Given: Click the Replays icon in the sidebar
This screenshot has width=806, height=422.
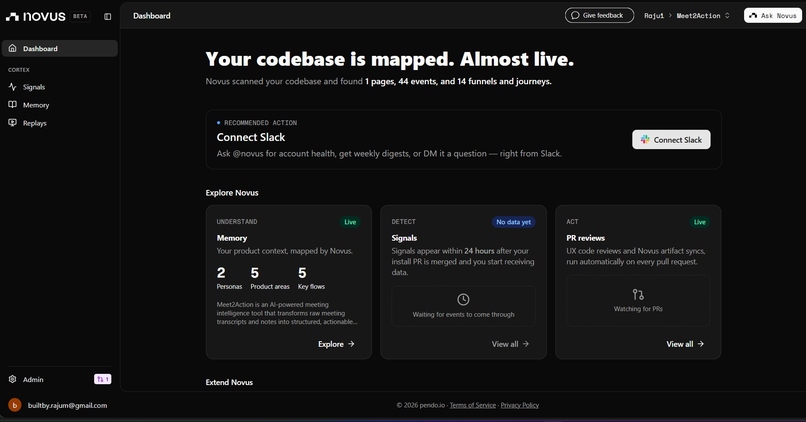Looking at the screenshot, I should click(12, 123).
